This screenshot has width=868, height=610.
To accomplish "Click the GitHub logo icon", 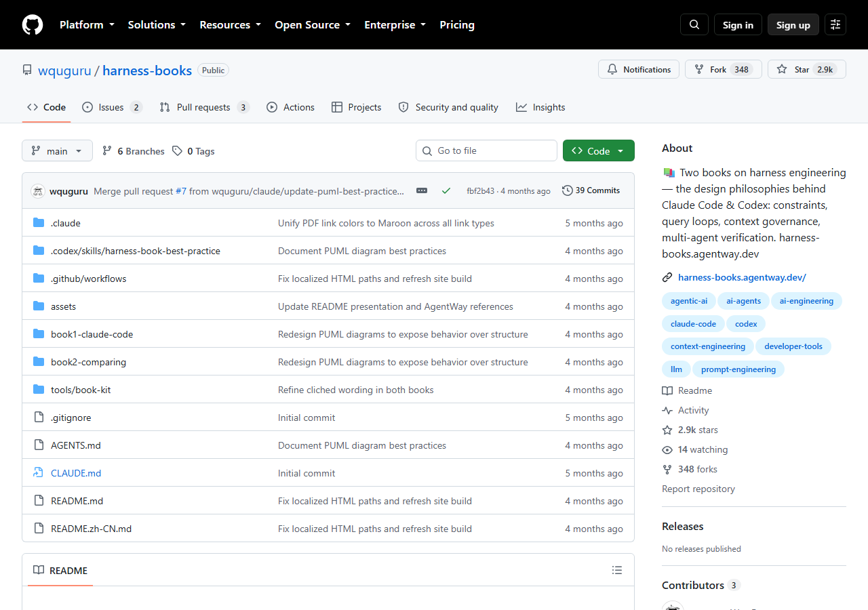I will coord(33,24).
